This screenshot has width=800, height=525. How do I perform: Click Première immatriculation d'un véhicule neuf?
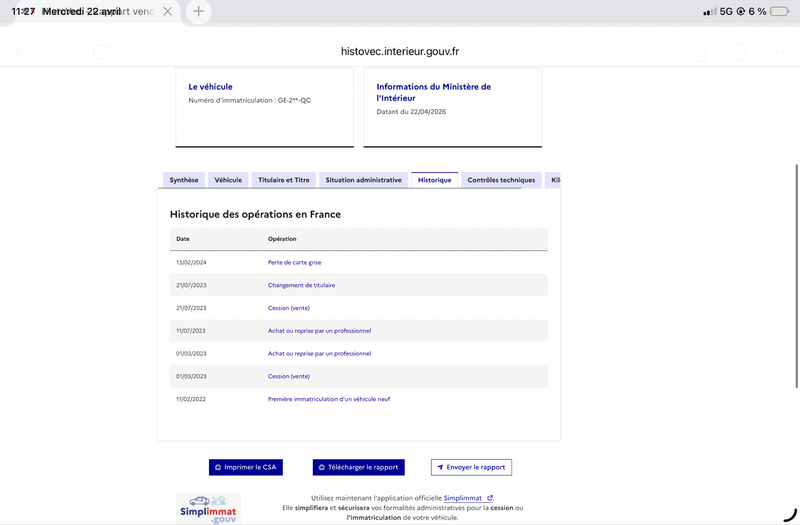pyautogui.click(x=329, y=399)
